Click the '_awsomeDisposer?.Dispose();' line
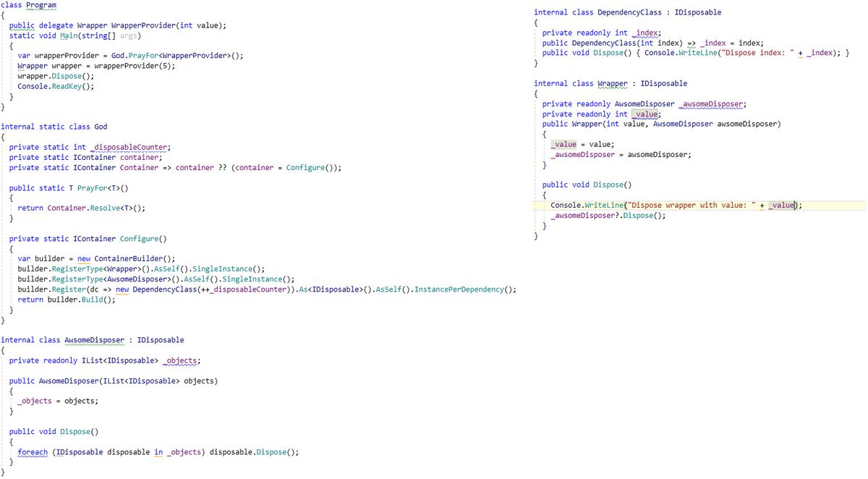Image resolution: width=868 pixels, height=479 pixels. click(608, 215)
